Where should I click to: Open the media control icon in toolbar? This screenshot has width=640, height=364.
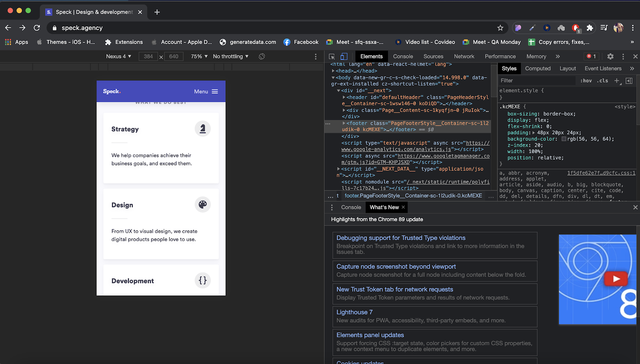click(604, 28)
